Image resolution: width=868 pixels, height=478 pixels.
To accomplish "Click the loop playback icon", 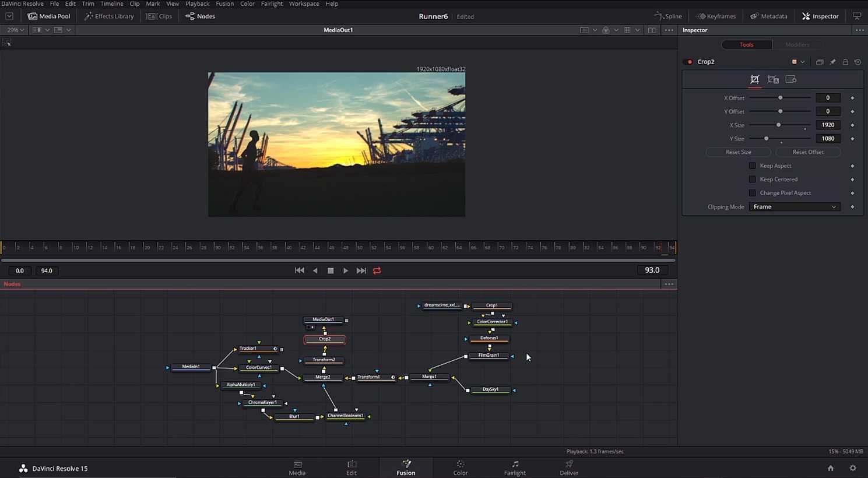I will click(x=377, y=270).
